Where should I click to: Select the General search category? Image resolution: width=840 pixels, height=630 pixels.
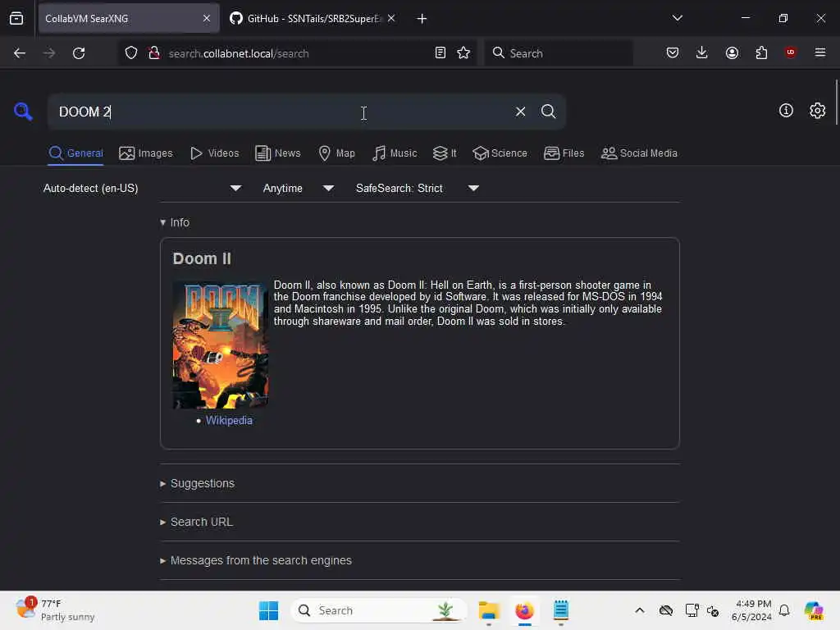tap(75, 153)
